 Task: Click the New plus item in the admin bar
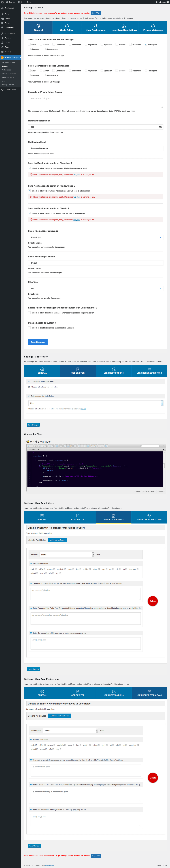pos(27,2)
